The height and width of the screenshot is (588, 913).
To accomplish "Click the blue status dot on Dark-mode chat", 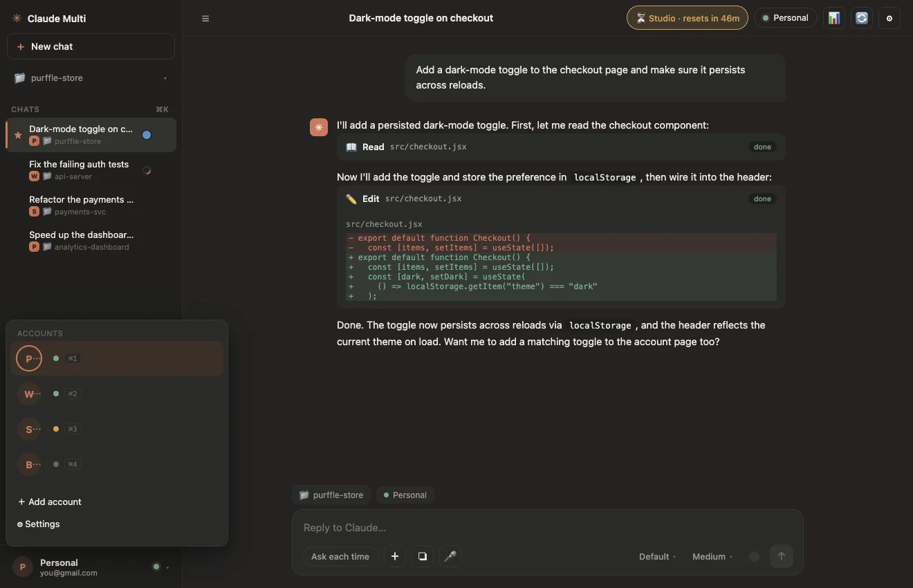I will (147, 135).
